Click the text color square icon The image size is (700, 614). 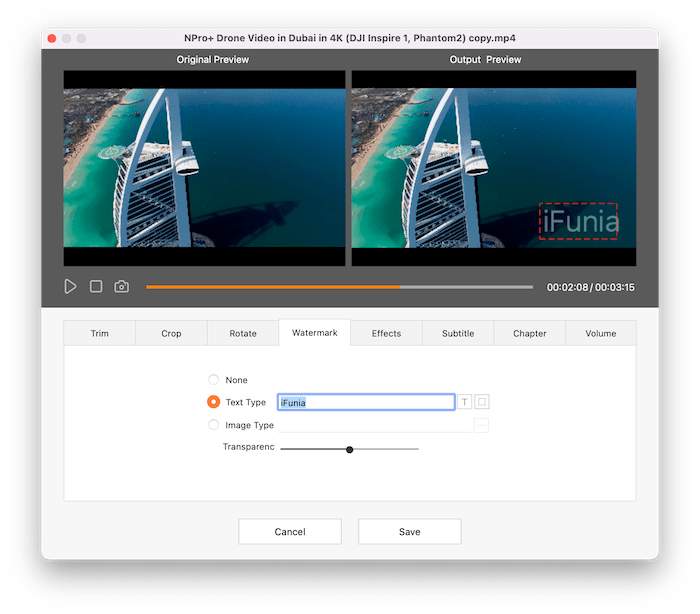pyautogui.click(x=481, y=402)
